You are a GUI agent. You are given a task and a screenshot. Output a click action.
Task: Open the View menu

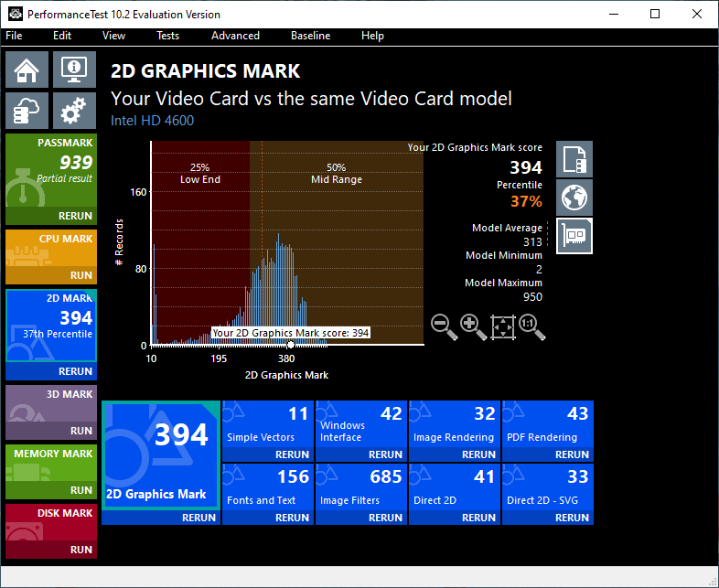(x=113, y=36)
